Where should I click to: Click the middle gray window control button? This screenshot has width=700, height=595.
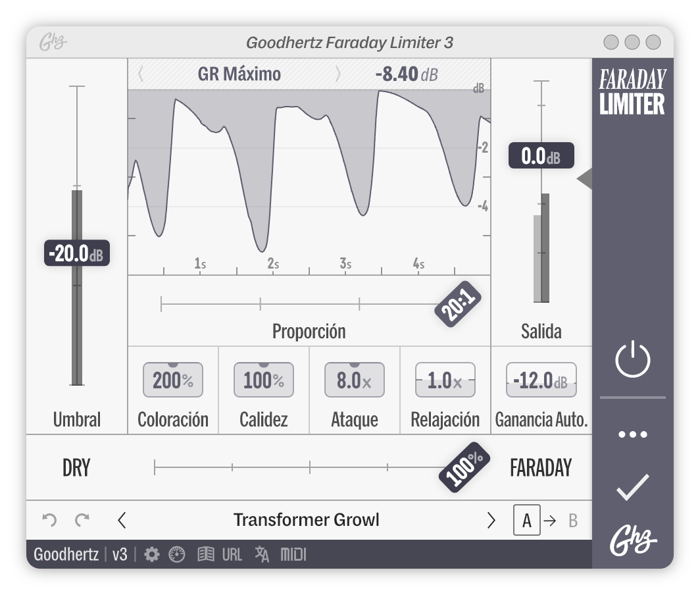coord(632,42)
